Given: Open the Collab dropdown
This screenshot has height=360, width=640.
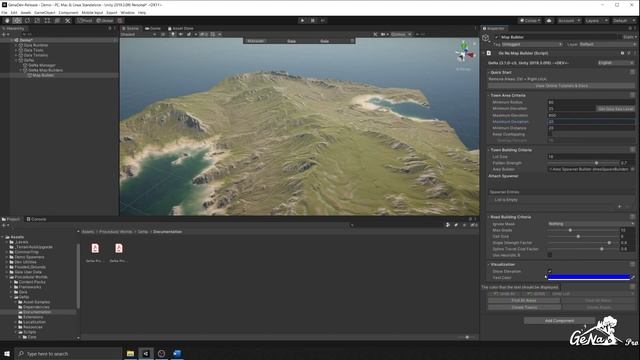Looking at the screenshot, I should [x=530, y=20].
